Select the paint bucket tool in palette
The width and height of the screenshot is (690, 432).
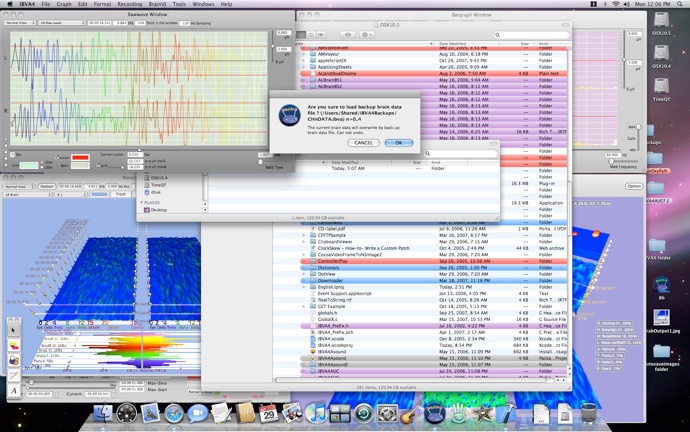pos(14,360)
